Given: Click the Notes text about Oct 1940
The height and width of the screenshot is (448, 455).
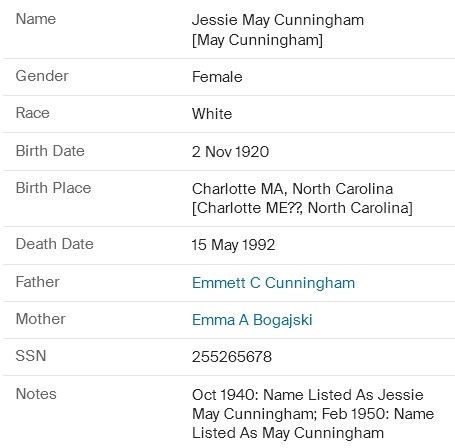Looking at the screenshot, I should pos(313,414).
